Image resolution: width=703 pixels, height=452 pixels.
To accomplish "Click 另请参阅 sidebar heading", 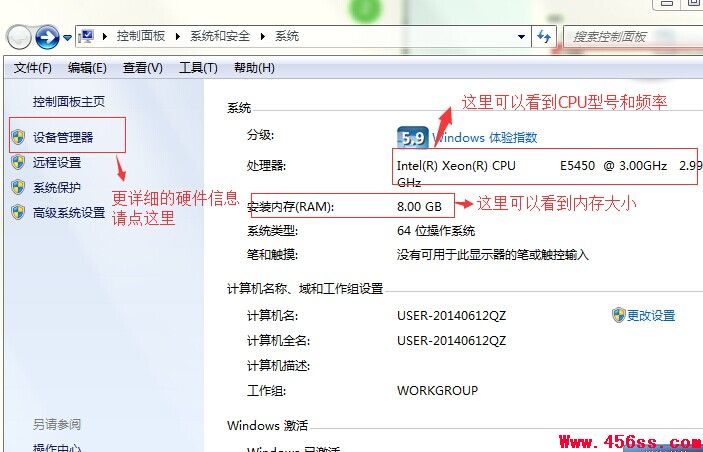I will (57, 424).
